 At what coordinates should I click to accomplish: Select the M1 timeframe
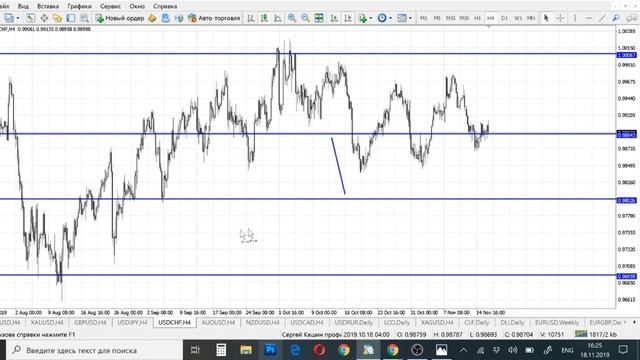(424, 18)
